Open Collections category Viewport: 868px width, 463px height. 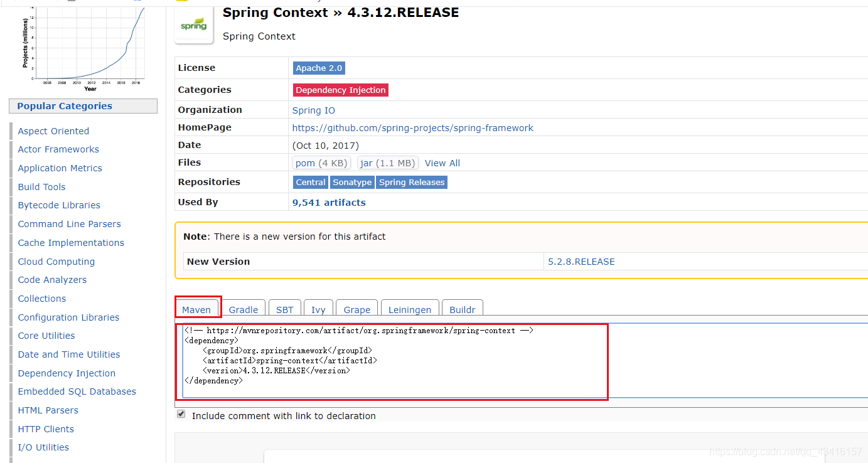tap(42, 299)
